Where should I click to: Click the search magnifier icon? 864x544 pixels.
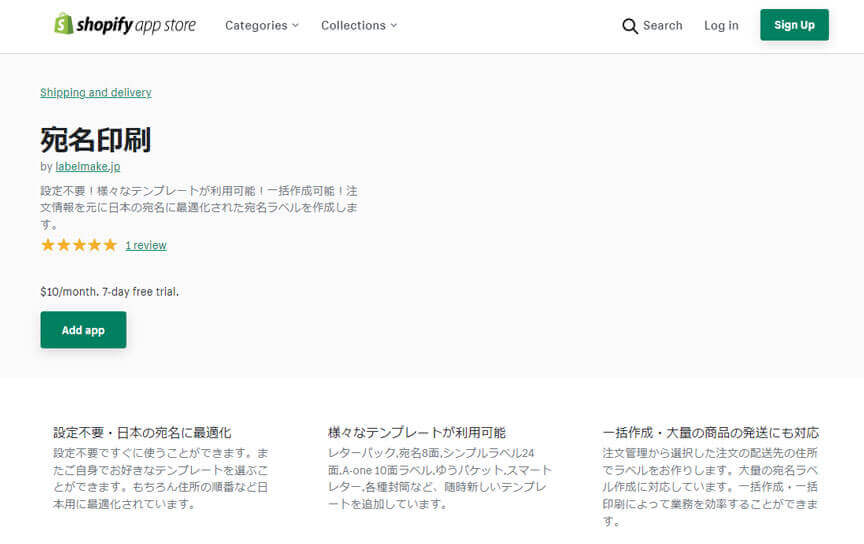630,26
